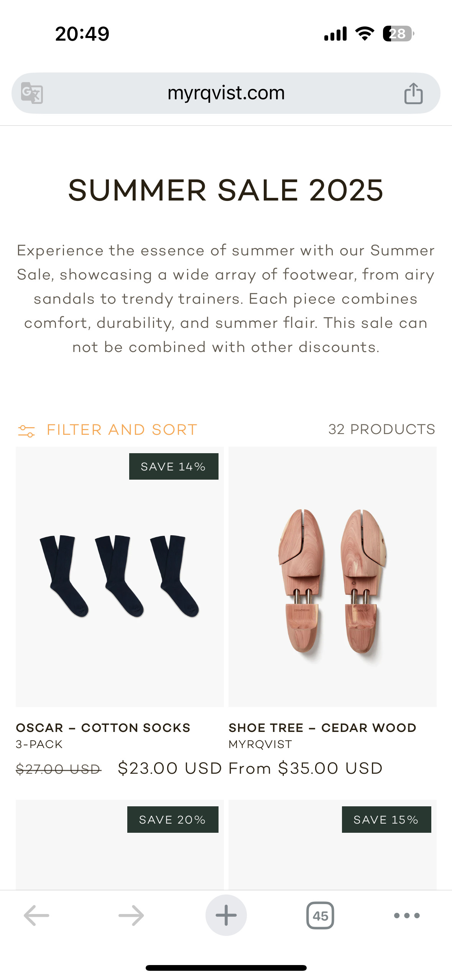
Task: Open a new tab with plus button
Action: pyautogui.click(x=226, y=915)
